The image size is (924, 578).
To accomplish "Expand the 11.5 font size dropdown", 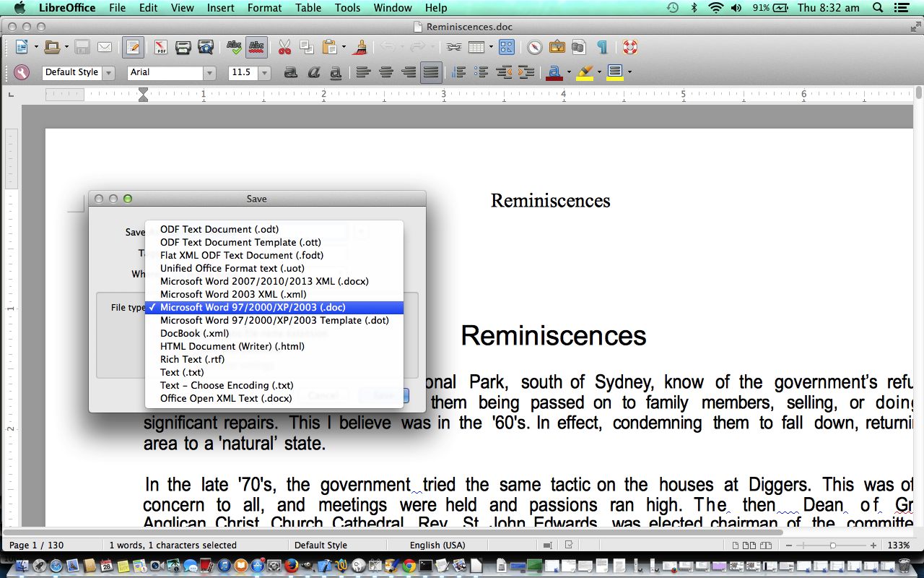I will pos(264,73).
